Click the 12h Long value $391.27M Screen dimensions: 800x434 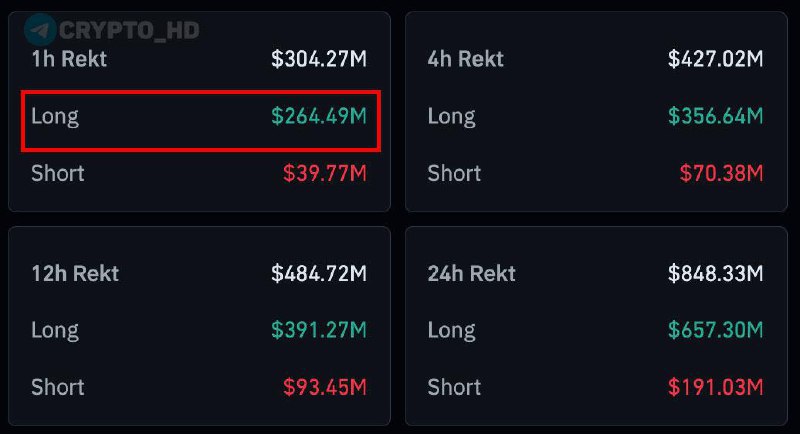tap(319, 330)
